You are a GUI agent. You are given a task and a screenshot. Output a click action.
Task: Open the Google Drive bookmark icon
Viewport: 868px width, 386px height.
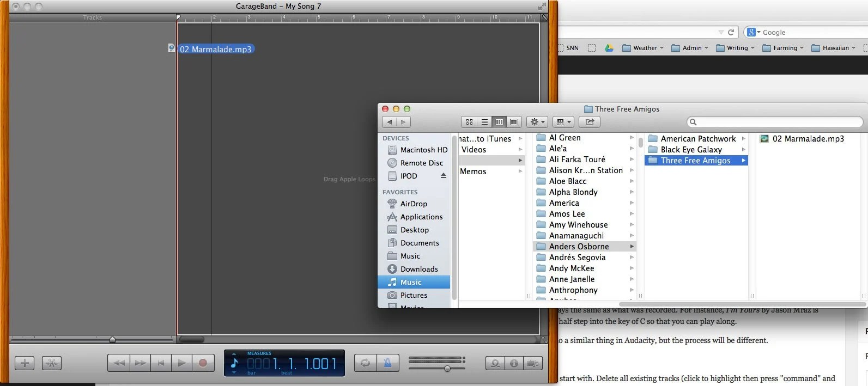[609, 48]
